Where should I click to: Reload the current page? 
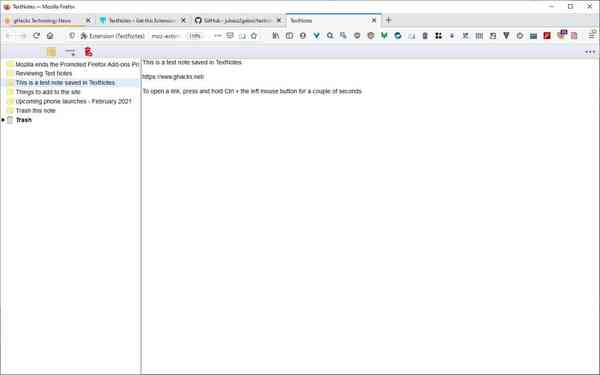point(36,36)
